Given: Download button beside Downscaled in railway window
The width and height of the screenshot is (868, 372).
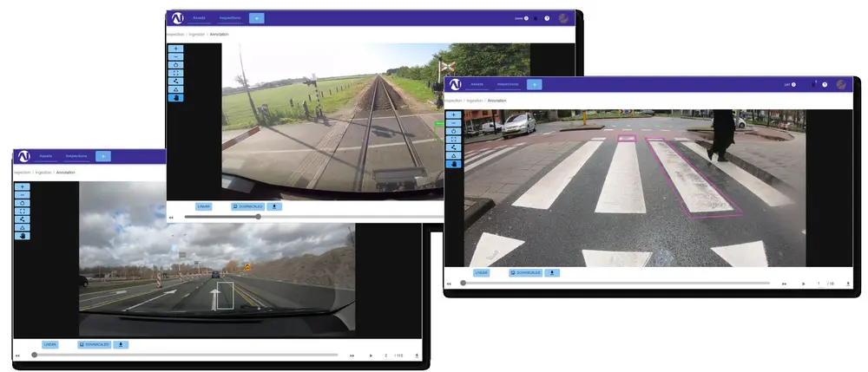Looking at the screenshot, I should tap(274, 206).
